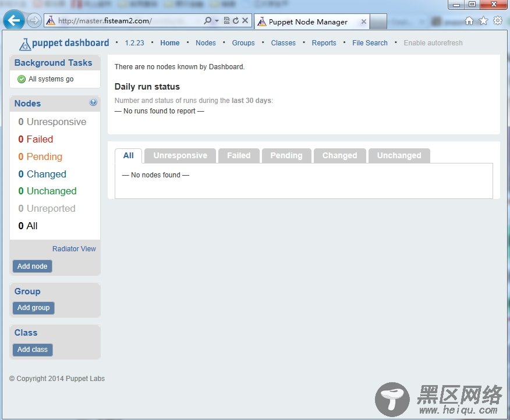The width and height of the screenshot is (510, 420).
Task: Click the green All systems go check icon
Action: [22, 79]
